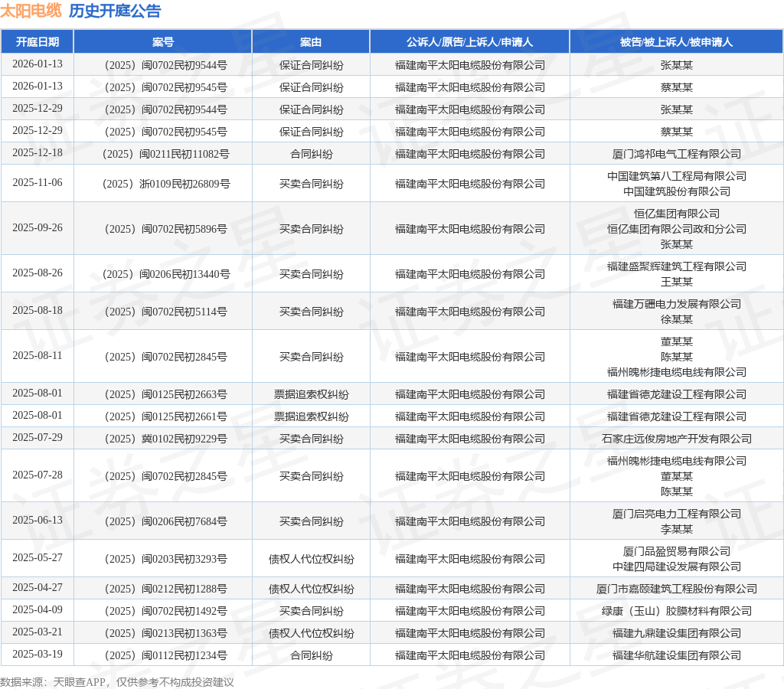The image size is (784, 689).
Task: Click defendant 中建四局建设发展有限公司
Action: click(x=677, y=567)
